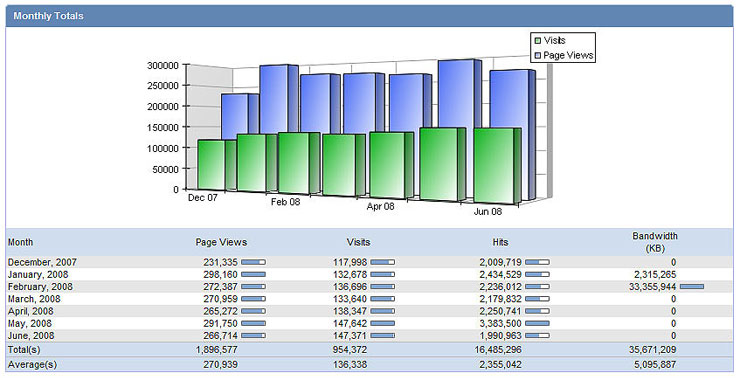
Task: Click the Page Views column header
Action: click(221, 242)
